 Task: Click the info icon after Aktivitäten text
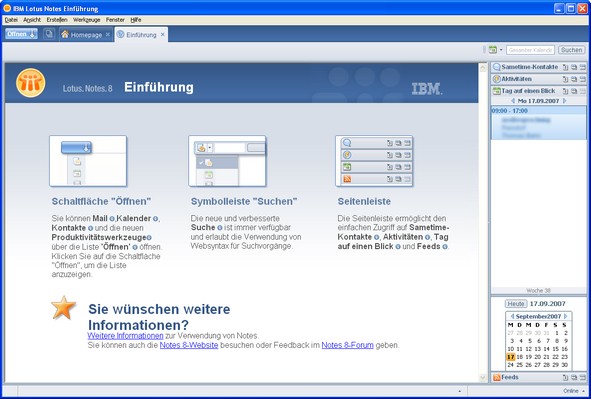427,237
